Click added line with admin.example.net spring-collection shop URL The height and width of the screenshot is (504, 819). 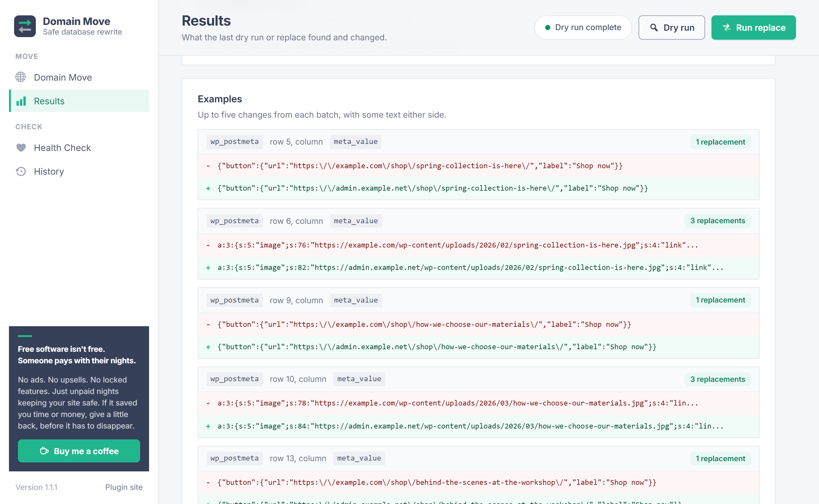(x=478, y=188)
